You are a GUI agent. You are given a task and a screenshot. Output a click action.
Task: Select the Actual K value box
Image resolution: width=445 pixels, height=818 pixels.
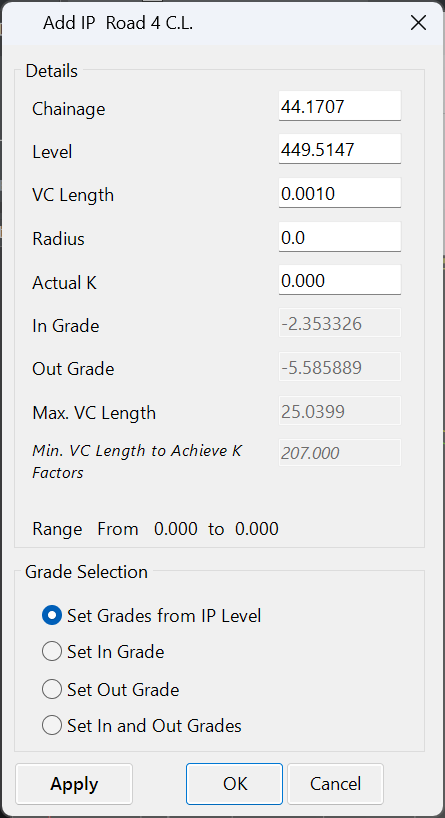click(340, 281)
